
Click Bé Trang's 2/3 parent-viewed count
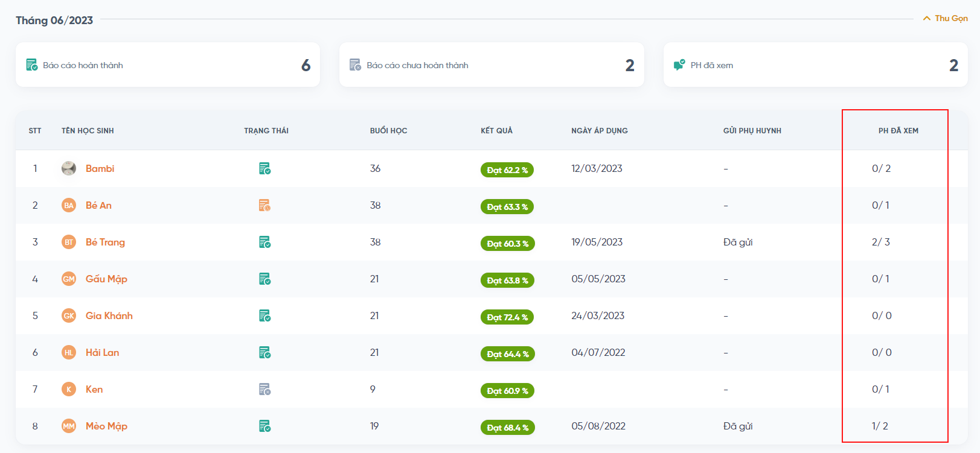[x=881, y=242]
